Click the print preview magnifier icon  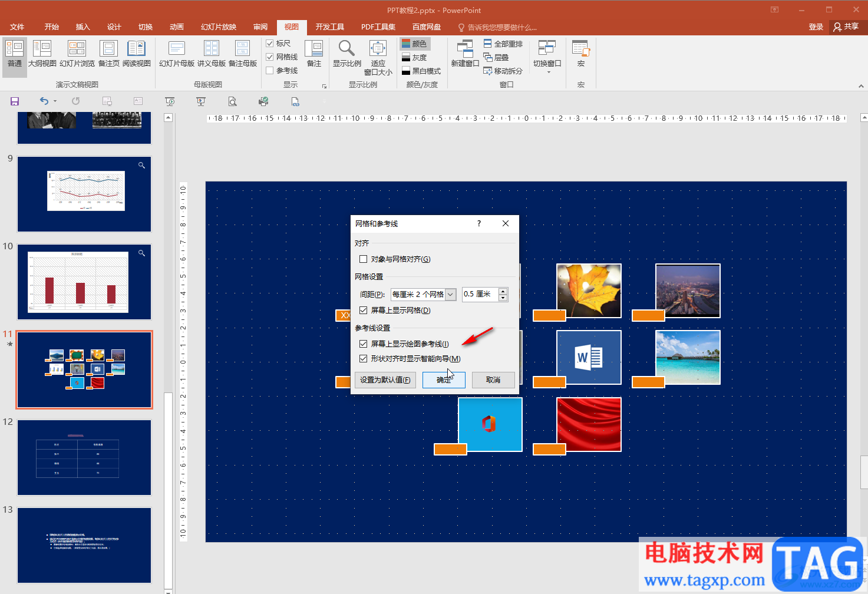pos(232,101)
